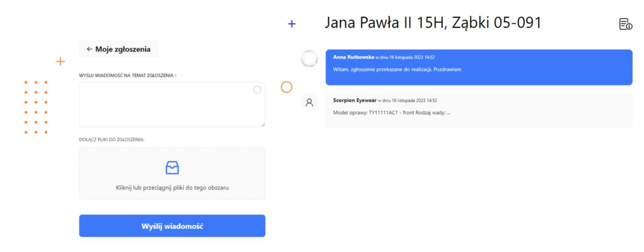Viewport: 644px width, 252px height.
Task: Click the text area resize handle
Action: [263, 125]
